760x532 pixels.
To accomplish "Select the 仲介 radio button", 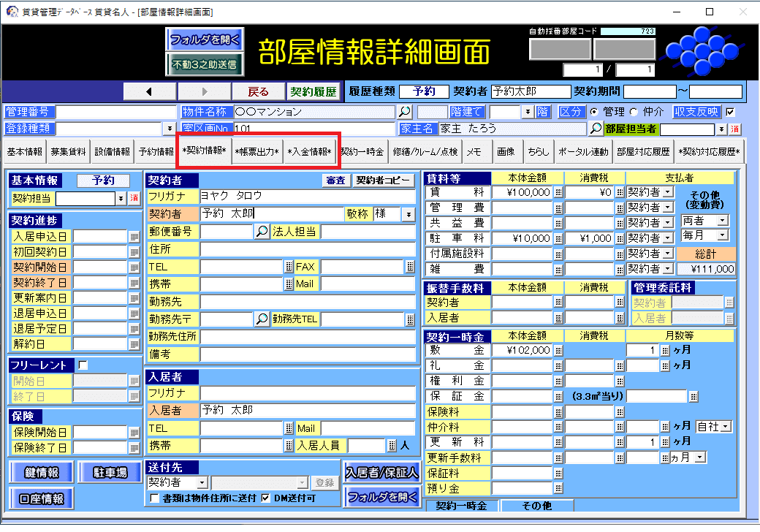I will pos(634,112).
